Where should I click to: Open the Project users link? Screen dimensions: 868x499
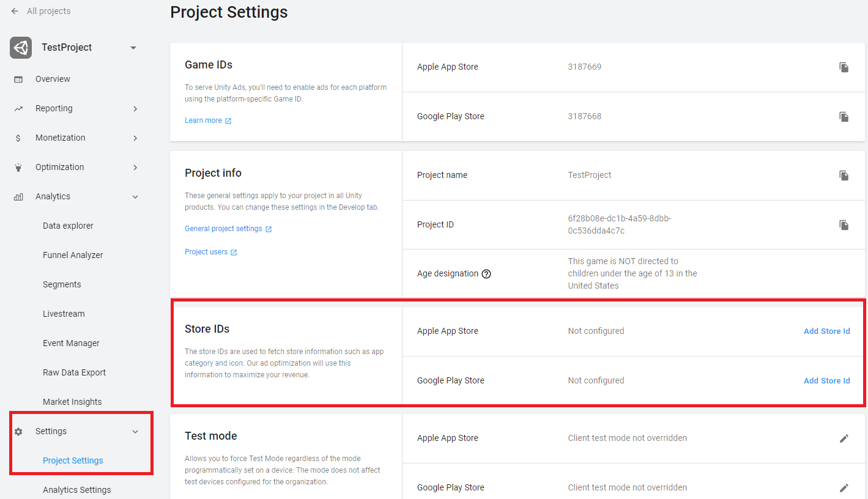pos(206,252)
